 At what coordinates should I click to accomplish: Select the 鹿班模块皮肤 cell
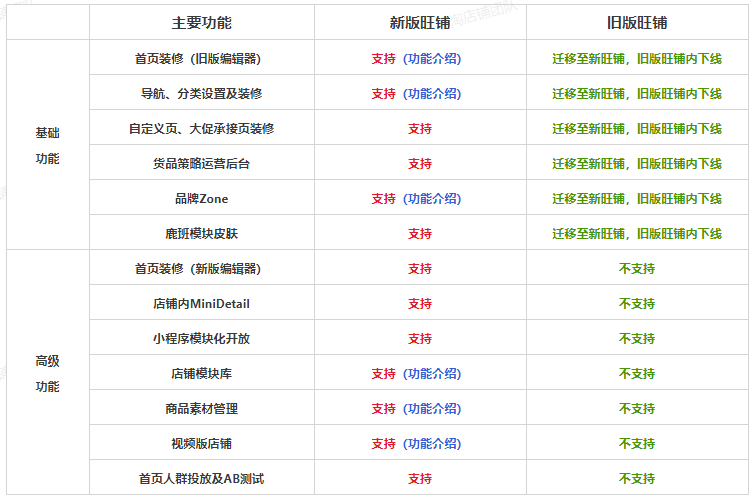point(202,232)
